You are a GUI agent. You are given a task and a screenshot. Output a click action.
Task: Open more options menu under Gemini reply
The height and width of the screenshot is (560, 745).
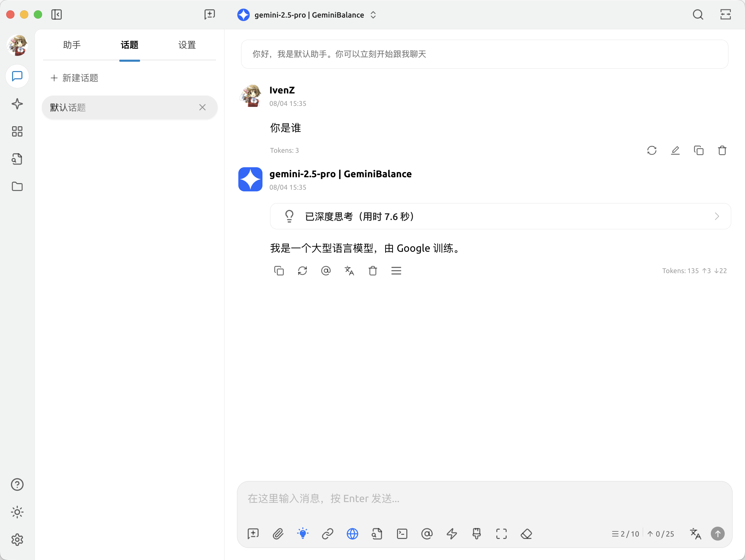pos(396,271)
